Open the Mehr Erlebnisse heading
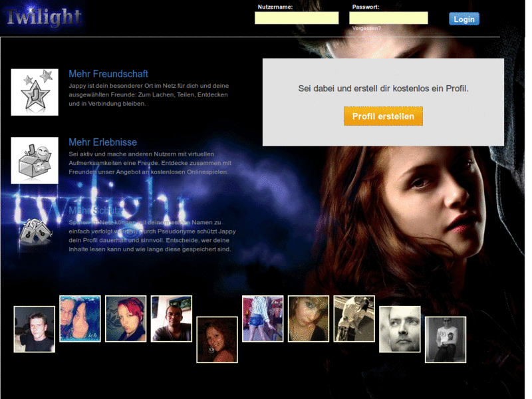The image size is (532, 399). (x=103, y=142)
